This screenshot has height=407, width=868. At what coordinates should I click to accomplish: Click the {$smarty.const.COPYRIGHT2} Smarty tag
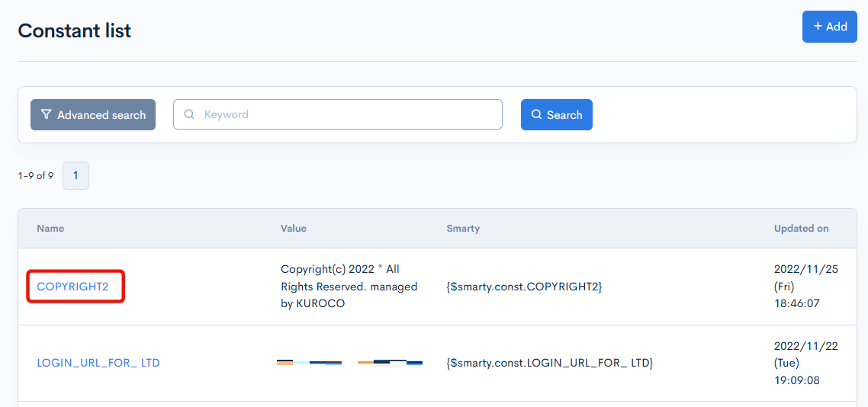[x=524, y=287]
